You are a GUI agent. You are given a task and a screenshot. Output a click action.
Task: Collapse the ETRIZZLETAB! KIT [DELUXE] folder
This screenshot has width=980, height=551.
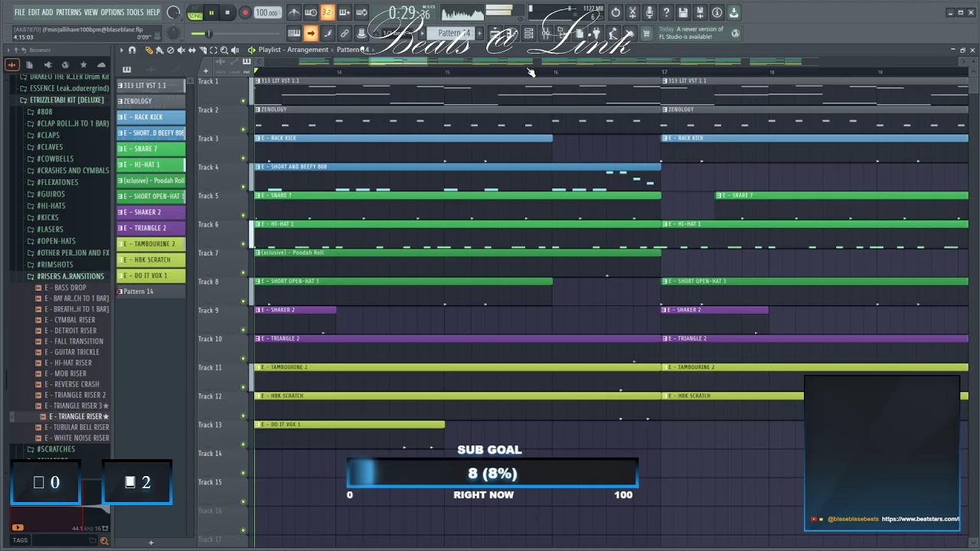[x=62, y=100]
